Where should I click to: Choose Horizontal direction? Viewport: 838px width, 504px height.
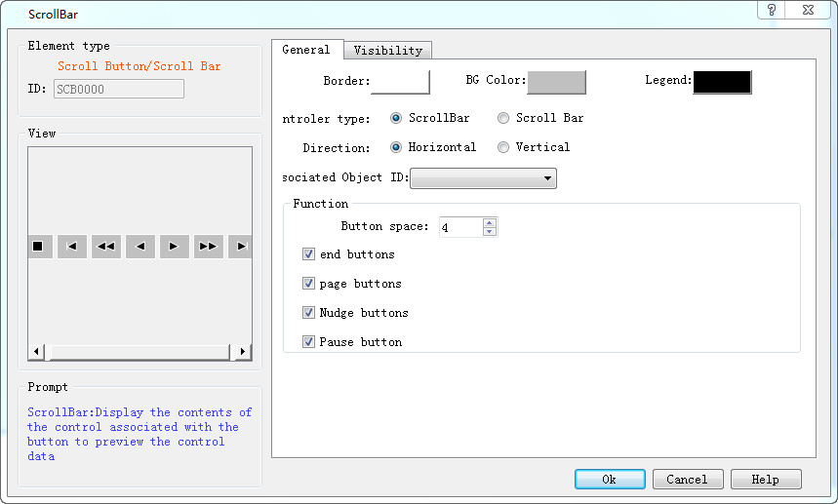396,147
